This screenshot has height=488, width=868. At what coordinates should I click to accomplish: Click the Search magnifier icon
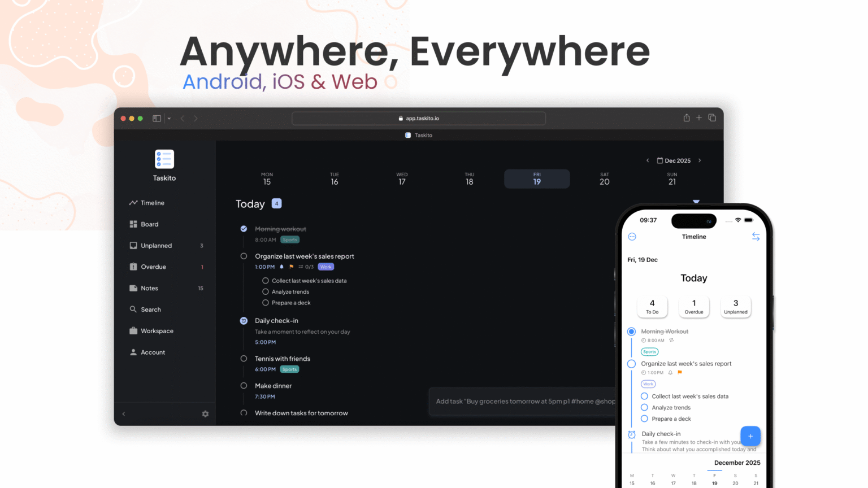tap(132, 310)
